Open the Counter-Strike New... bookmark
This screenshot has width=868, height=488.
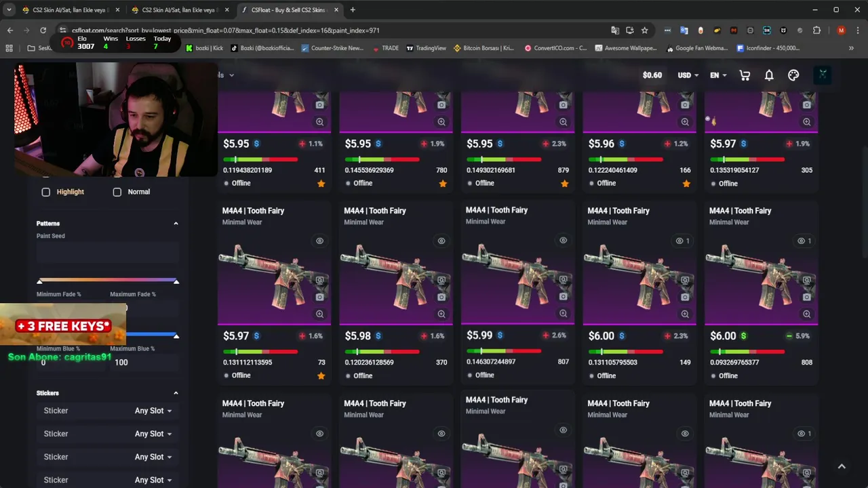pyautogui.click(x=332, y=48)
